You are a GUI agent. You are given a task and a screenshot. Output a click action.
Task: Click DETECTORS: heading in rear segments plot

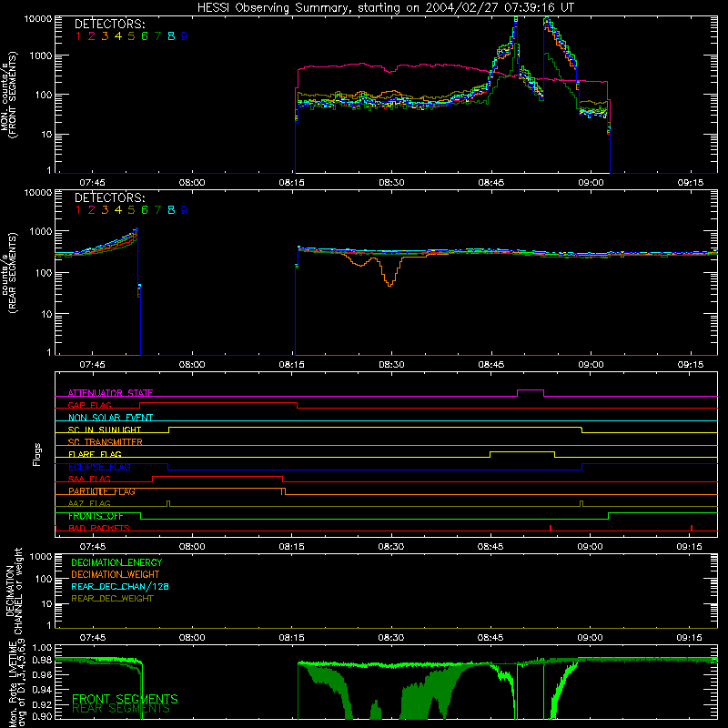click(x=110, y=197)
